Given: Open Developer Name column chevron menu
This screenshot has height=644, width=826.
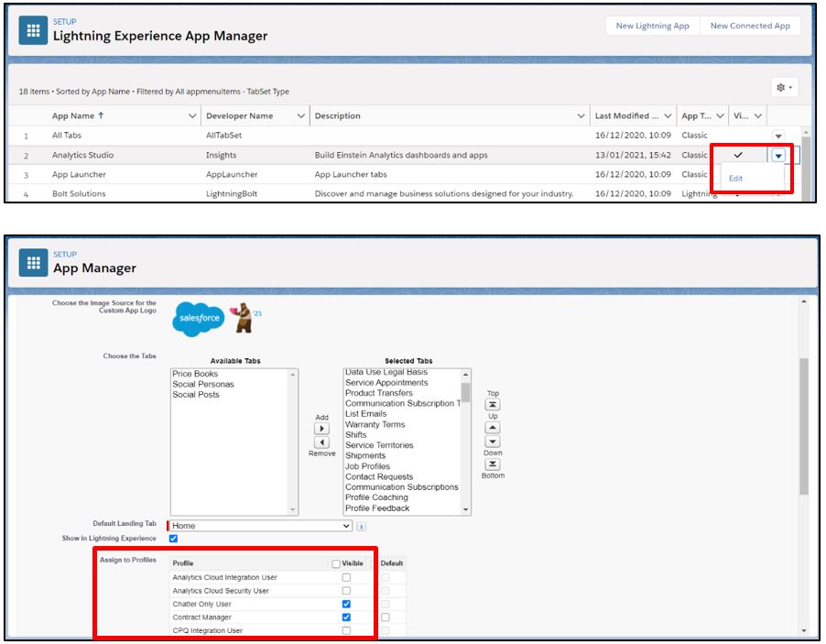Looking at the screenshot, I should coord(300,116).
